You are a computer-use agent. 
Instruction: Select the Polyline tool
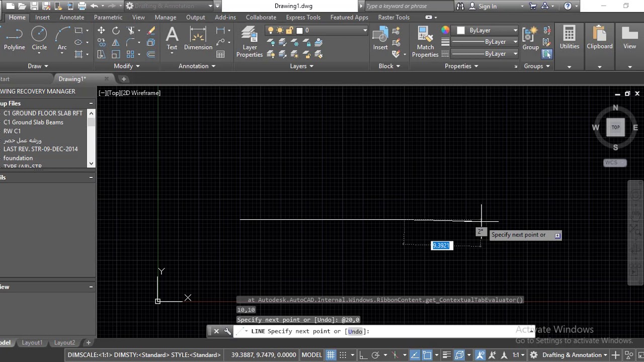pyautogui.click(x=14, y=39)
